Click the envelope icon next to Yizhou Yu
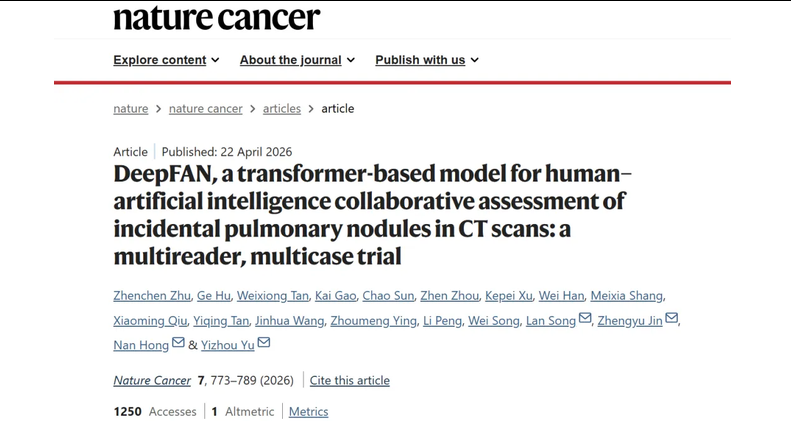The width and height of the screenshot is (791, 421). click(x=264, y=342)
